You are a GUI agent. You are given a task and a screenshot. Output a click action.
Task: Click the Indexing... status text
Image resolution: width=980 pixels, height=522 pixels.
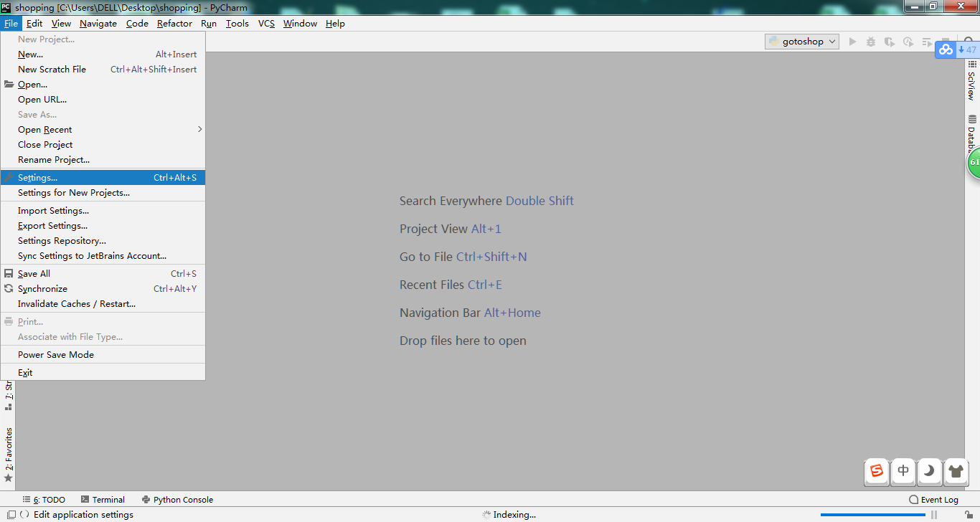click(514, 515)
